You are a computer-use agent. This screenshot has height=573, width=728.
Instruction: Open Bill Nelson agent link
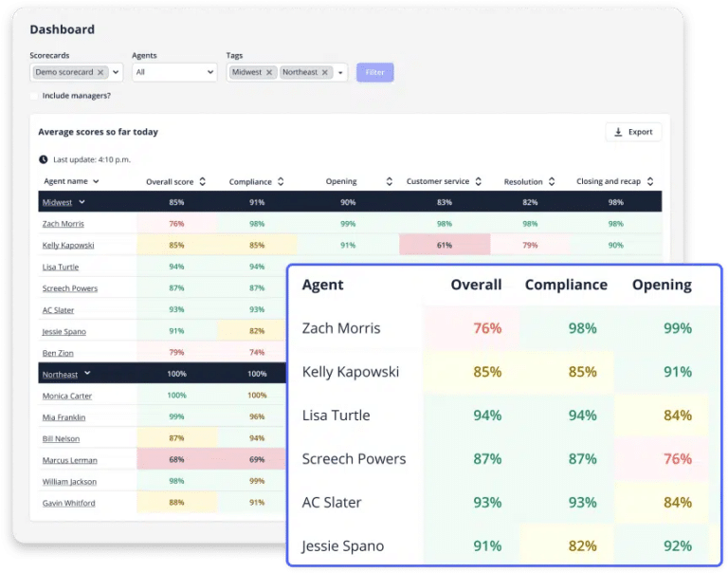(61, 438)
